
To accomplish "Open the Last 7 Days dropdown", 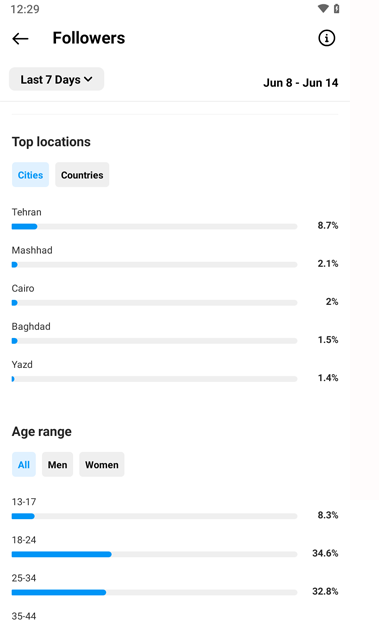I will coord(56,79).
